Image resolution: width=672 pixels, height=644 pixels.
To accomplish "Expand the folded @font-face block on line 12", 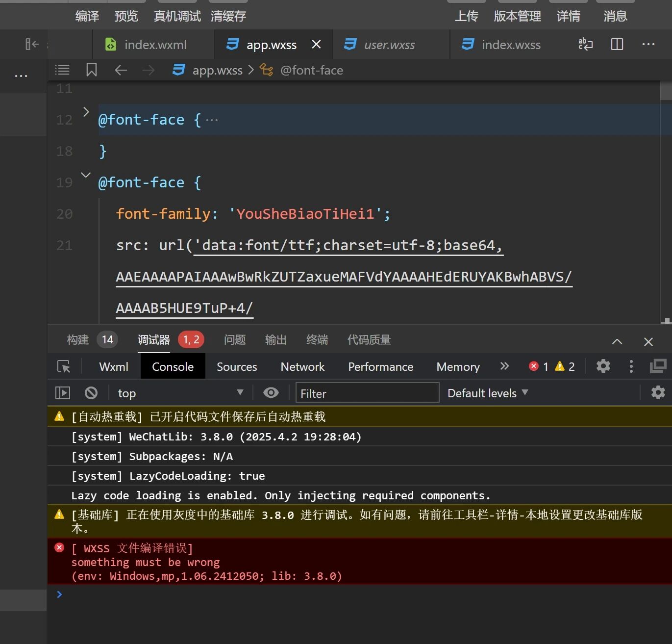I will point(86,112).
